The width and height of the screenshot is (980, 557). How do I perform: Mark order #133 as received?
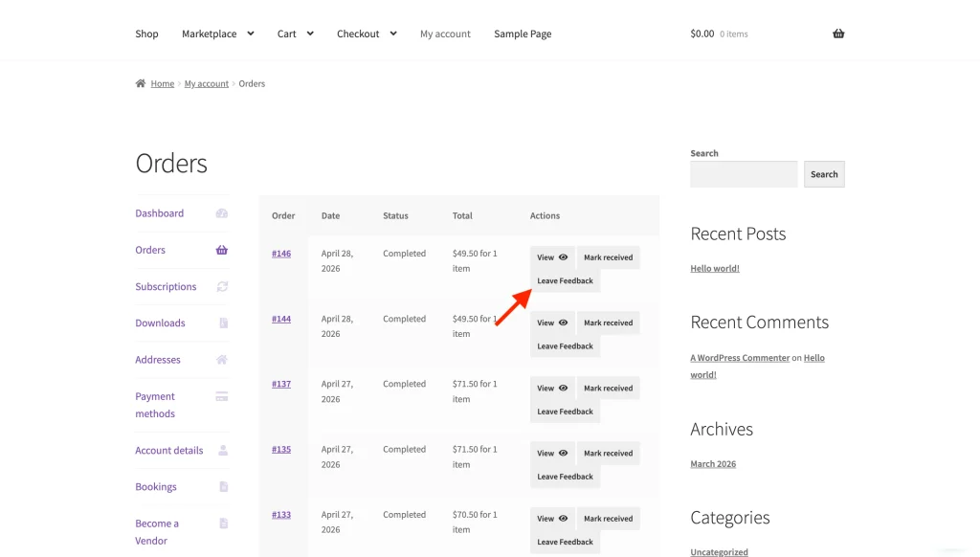click(x=608, y=519)
